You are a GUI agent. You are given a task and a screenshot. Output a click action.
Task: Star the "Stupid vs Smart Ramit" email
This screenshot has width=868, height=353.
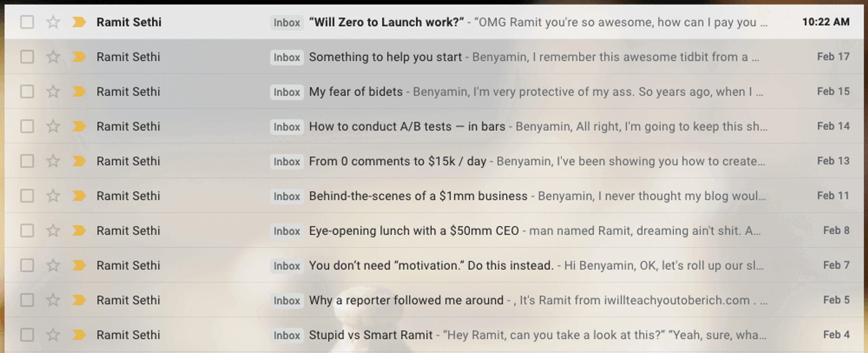pyautogui.click(x=53, y=335)
